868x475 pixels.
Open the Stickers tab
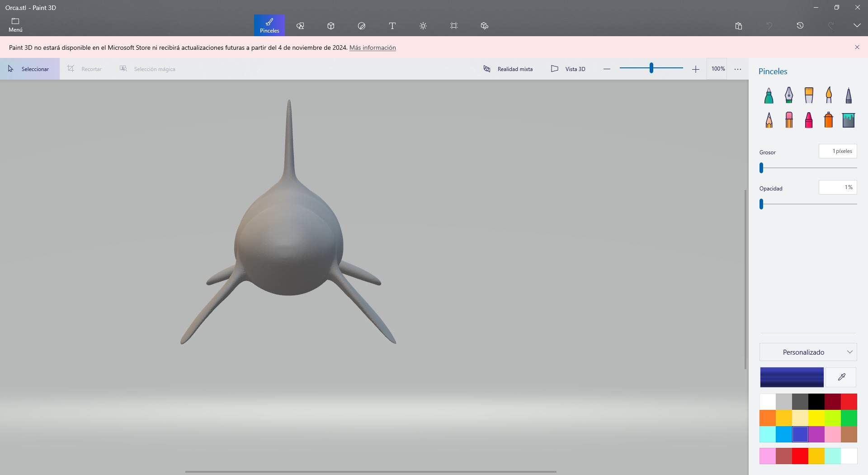pos(362,26)
